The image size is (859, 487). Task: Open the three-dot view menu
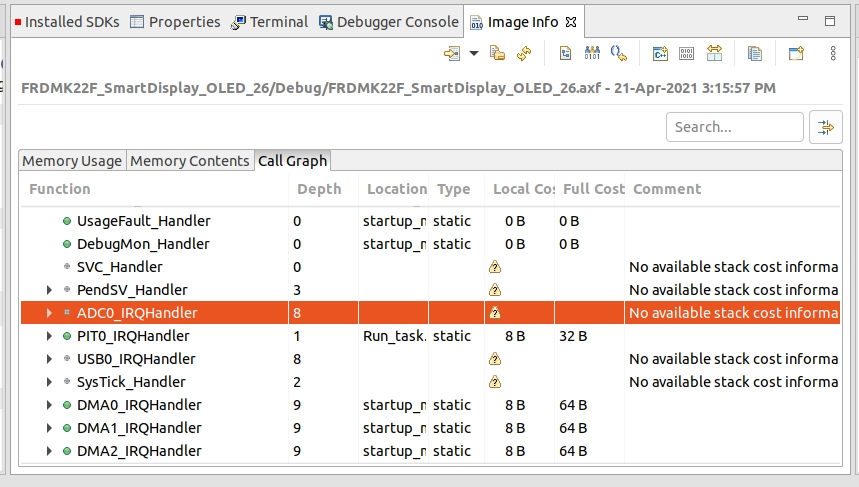(833, 53)
